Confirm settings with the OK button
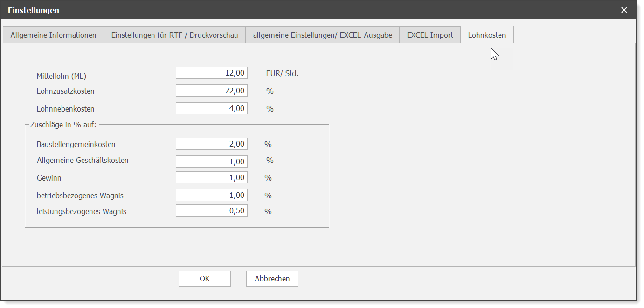 [204, 279]
